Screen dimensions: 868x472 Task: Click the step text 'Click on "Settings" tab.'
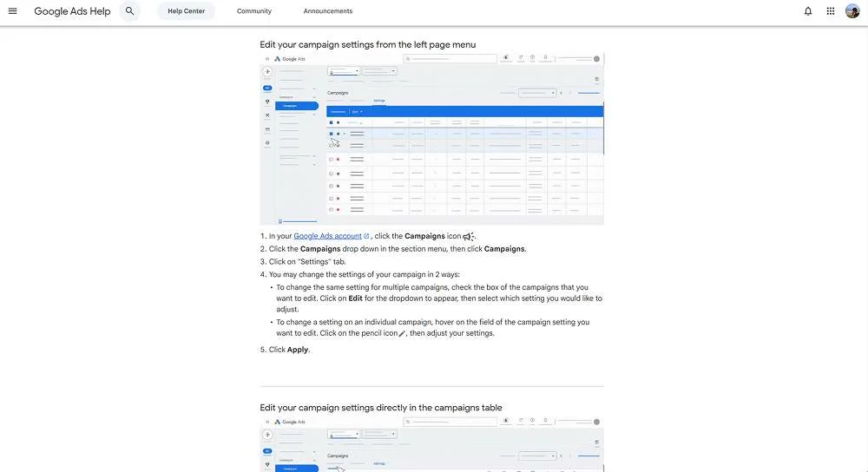307,262
